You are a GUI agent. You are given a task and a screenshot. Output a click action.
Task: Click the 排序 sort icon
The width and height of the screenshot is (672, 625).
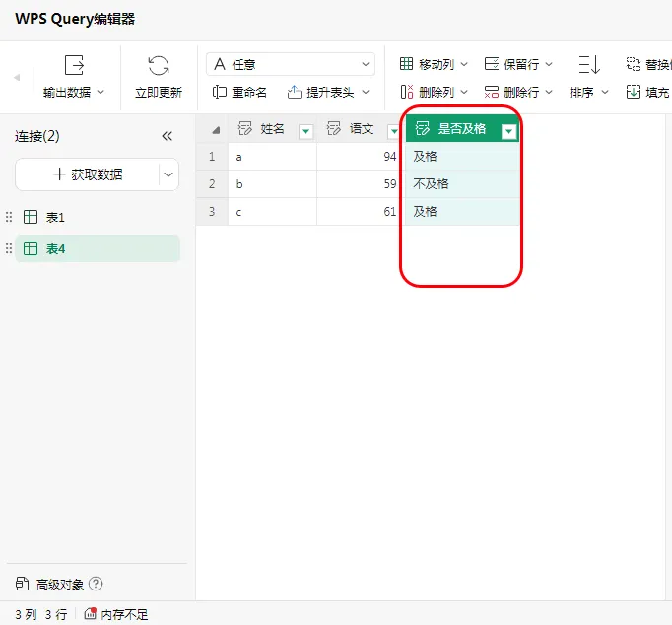point(589,65)
